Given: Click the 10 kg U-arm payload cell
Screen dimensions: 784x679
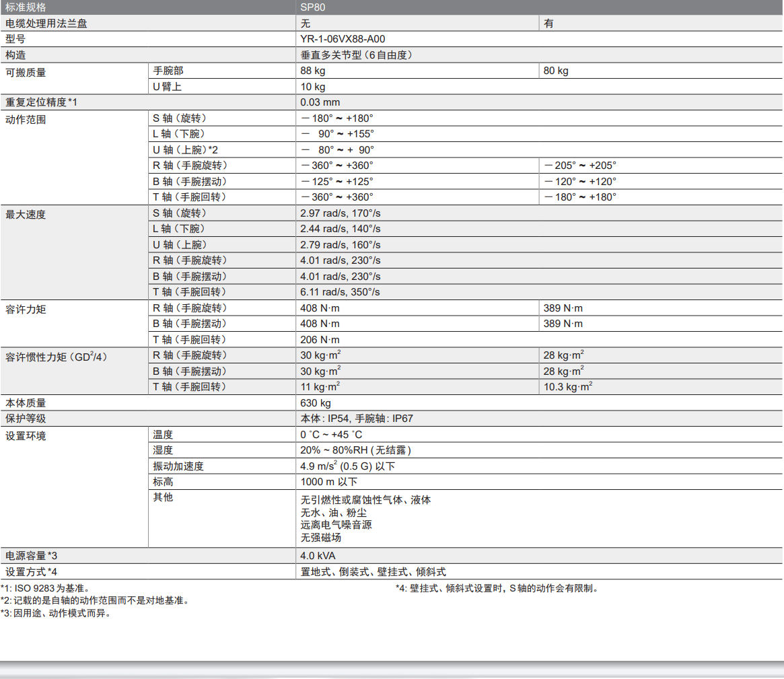Looking at the screenshot, I should pyautogui.click(x=313, y=87).
